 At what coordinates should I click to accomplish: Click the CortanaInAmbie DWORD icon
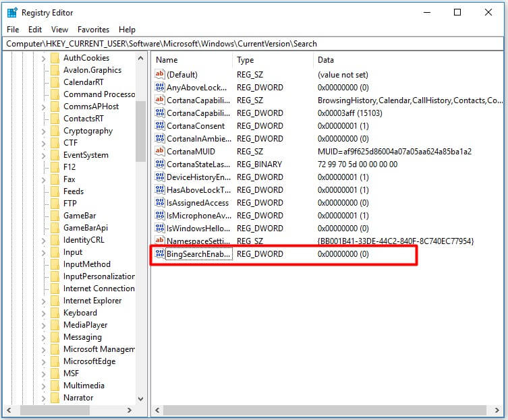(x=159, y=138)
